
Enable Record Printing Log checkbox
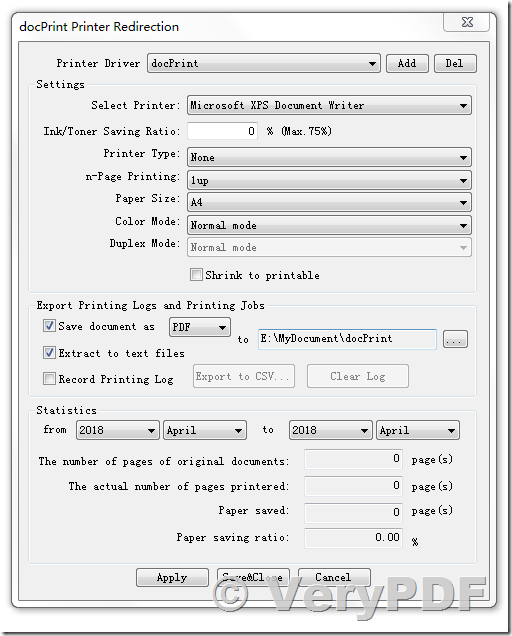point(49,378)
